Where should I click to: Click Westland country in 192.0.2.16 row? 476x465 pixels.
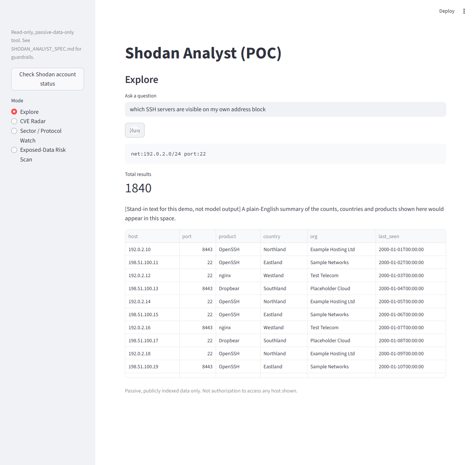click(284, 327)
